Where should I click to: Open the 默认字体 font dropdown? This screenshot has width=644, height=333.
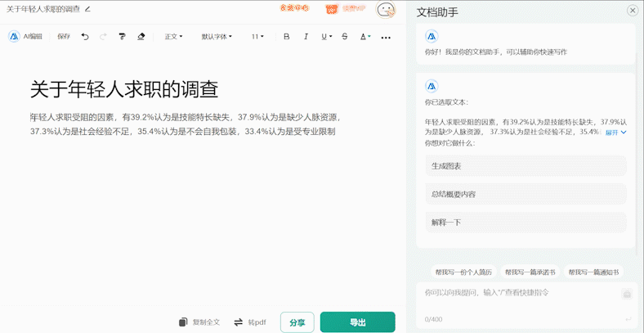[x=217, y=37]
